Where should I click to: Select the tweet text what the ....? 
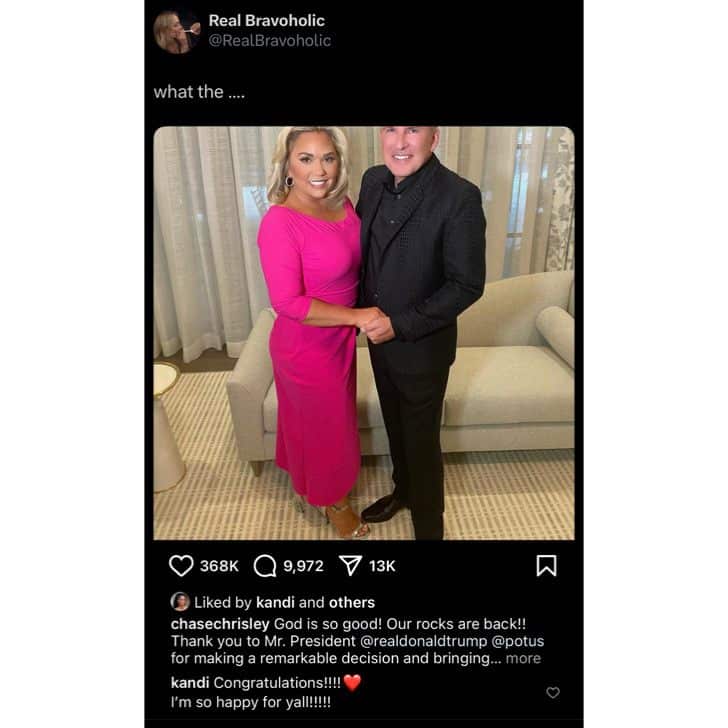coord(199,92)
